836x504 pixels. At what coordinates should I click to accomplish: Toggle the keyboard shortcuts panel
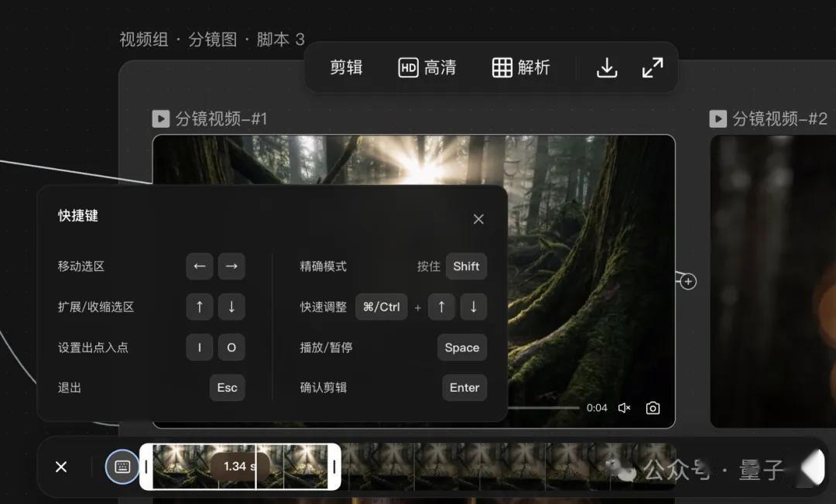pos(122,467)
